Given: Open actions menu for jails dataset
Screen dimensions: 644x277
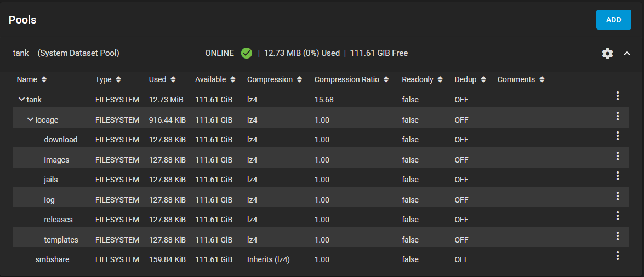Looking at the screenshot, I should 617,176.
